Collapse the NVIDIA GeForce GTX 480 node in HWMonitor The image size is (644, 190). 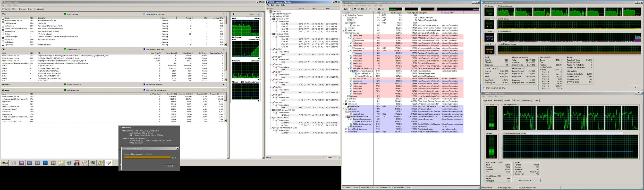271,110
